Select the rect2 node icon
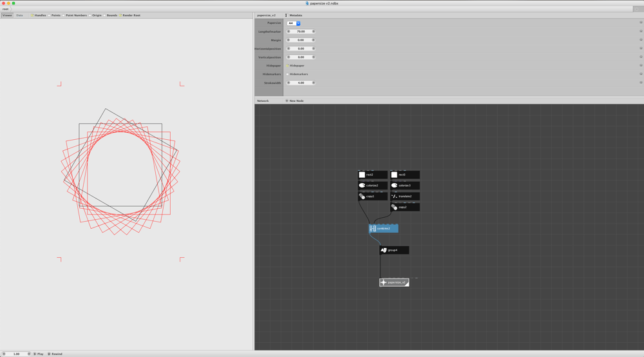The width and height of the screenshot is (644, 357). 362,175
